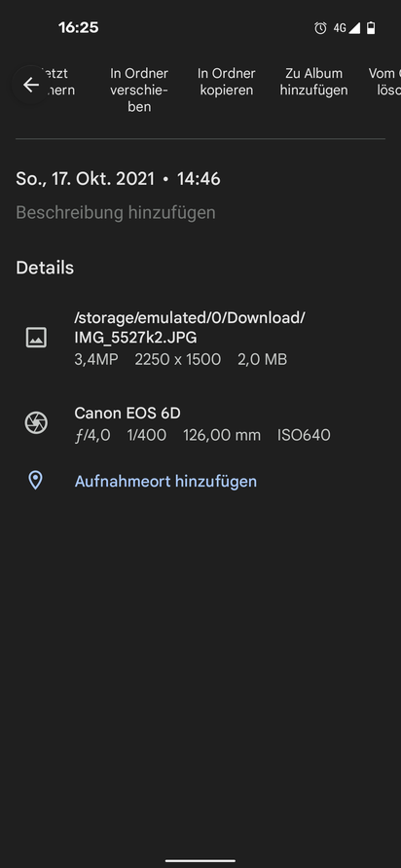Choose Zu Album hinzufügen

314,82
